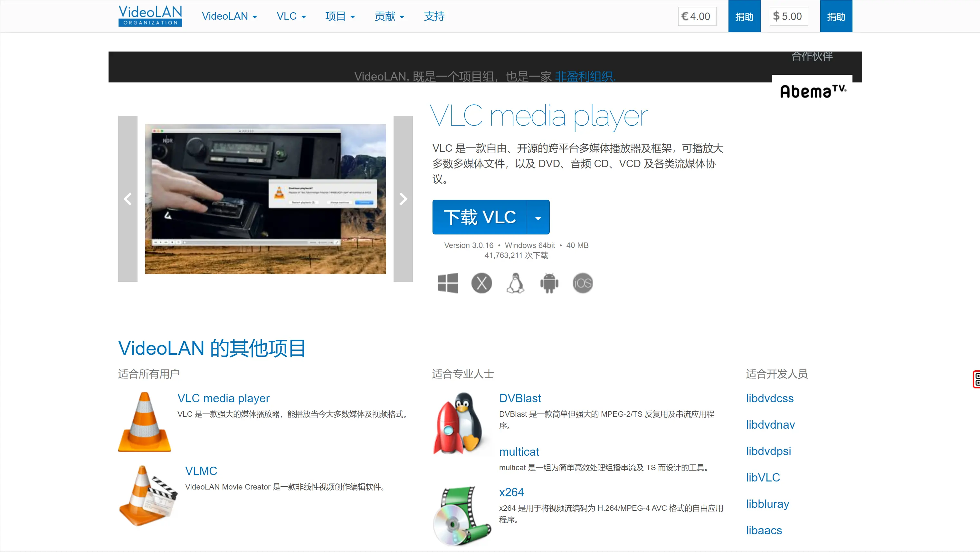
Task: Expand the VLC navigation menu
Action: 291,16
